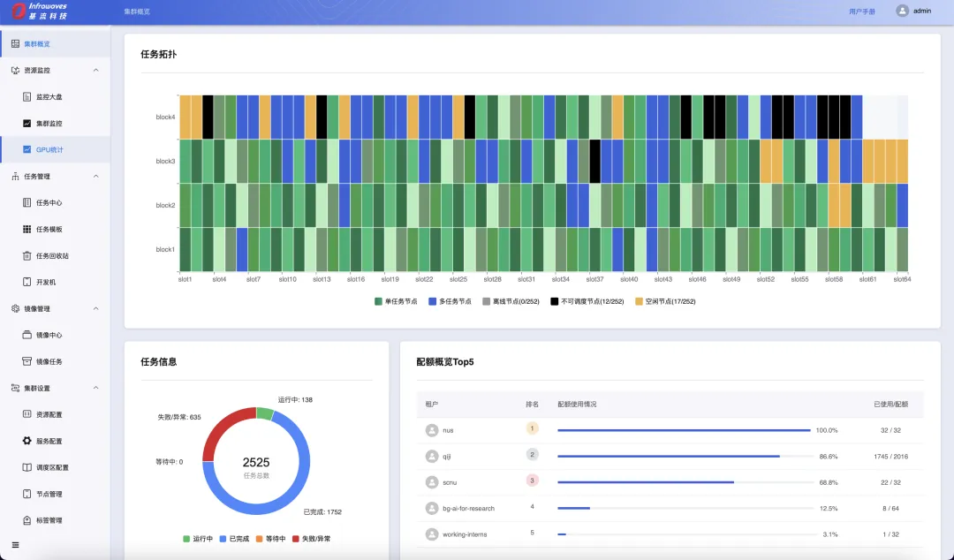Click the nus tenant name
The height and width of the screenshot is (560, 954).
448,430
